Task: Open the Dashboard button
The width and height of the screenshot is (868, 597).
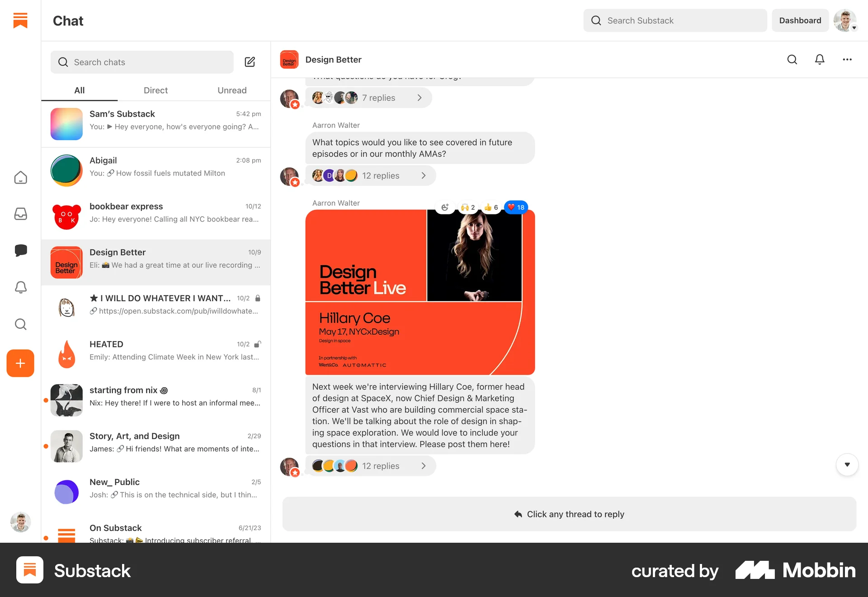Action: pyautogui.click(x=800, y=20)
